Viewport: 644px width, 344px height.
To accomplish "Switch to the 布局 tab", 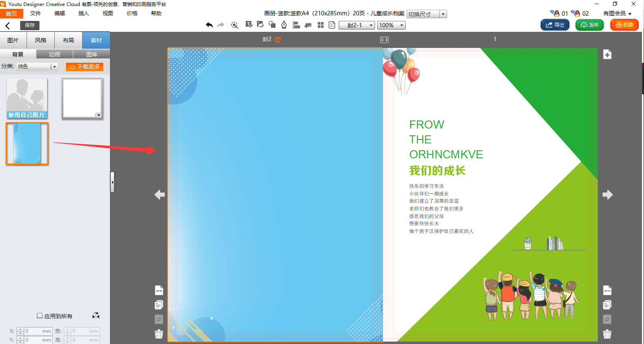I will tap(68, 40).
